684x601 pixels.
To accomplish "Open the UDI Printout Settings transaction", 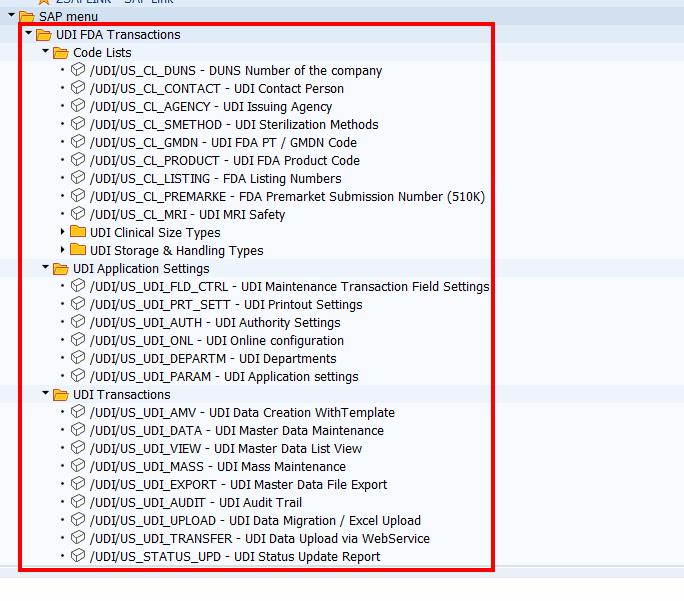I will [226, 304].
